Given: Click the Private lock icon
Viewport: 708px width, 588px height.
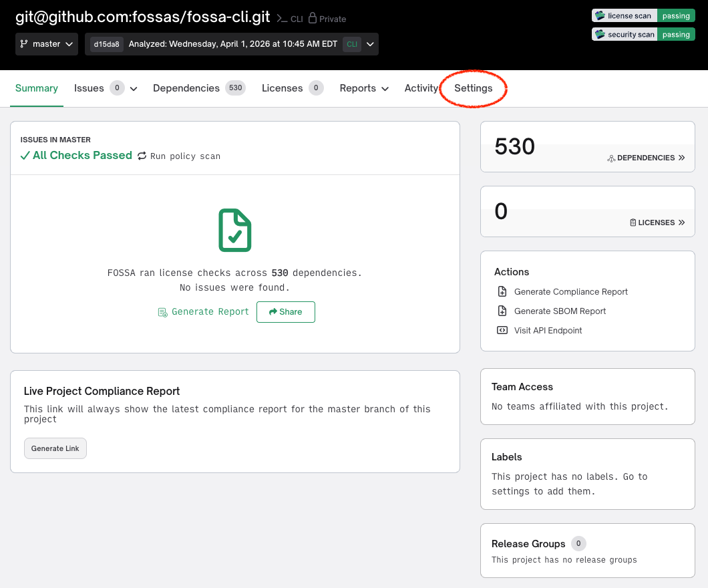Looking at the screenshot, I should click(x=313, y=18).
